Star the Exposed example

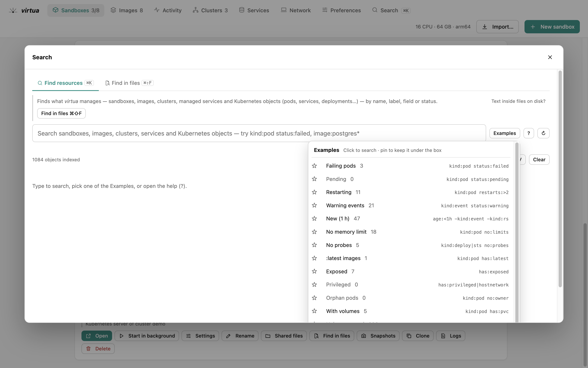pyautogui.click(x=314, y=271)
